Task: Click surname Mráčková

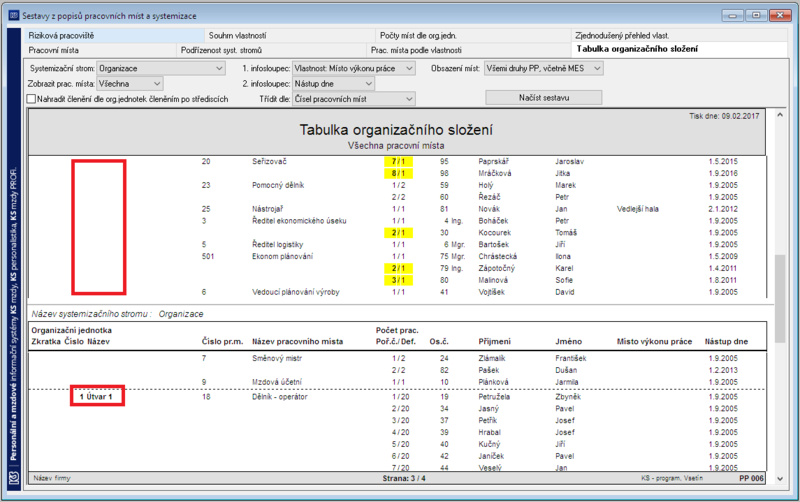Action: (494, 173)
